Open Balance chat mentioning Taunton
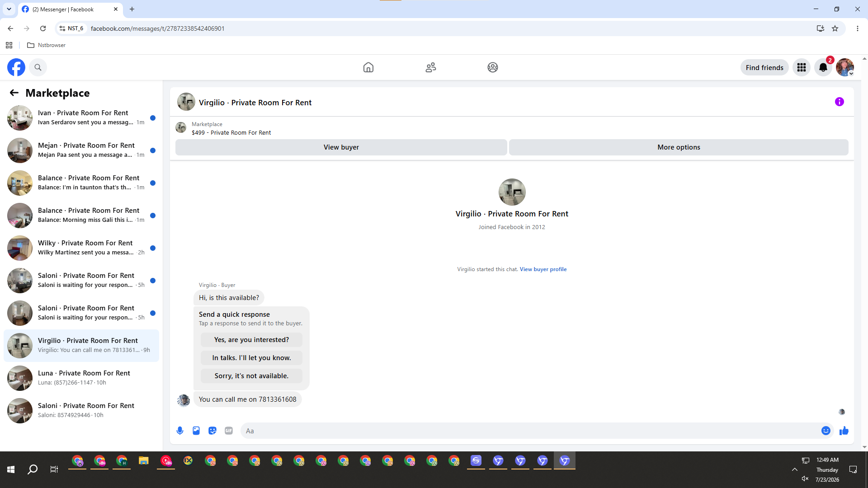 pyautogui.click(x=81, y=183)
